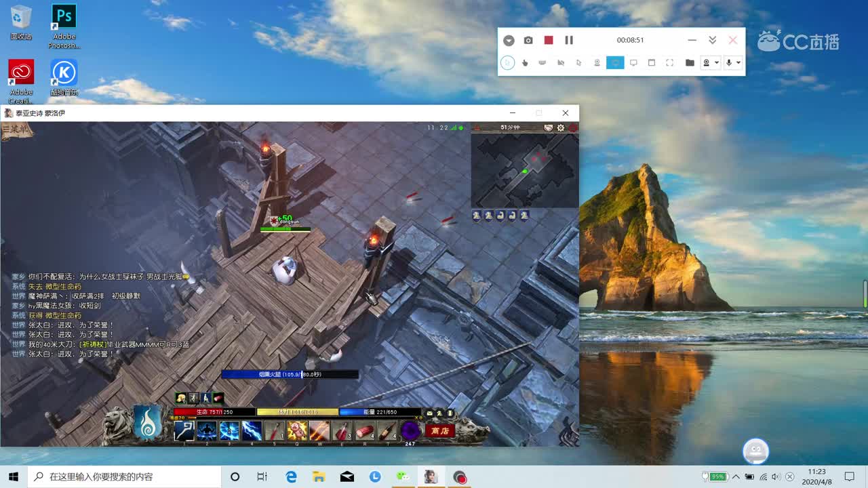Use the pig item in slot Q
The height and width of the screenshot is (488, 868).
pos(297,430)
